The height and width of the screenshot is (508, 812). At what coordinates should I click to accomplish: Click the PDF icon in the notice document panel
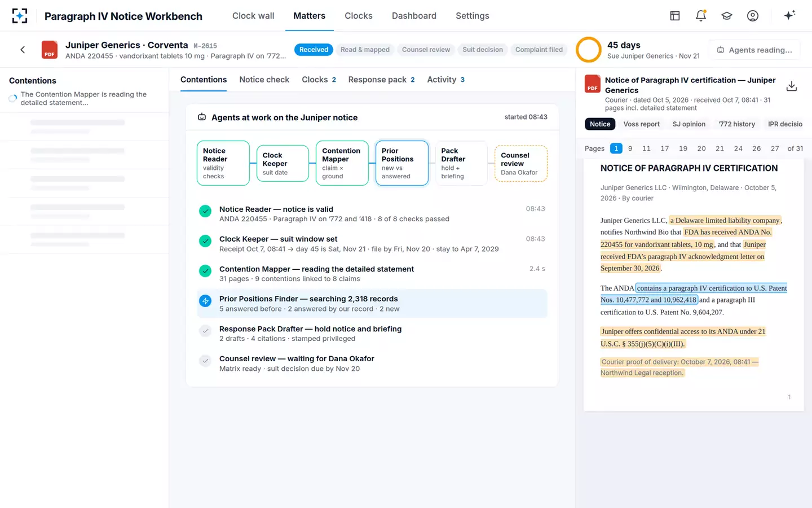click(593, 84)
